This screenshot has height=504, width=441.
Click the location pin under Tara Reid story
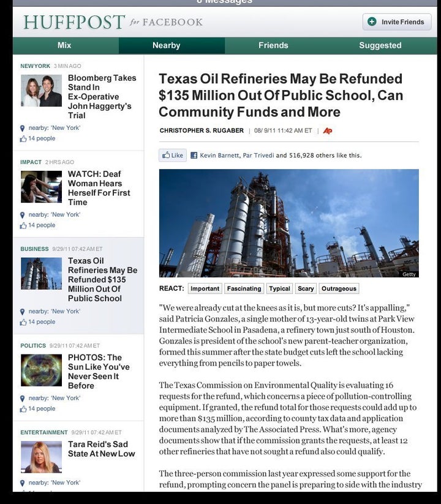pos(22,483)
